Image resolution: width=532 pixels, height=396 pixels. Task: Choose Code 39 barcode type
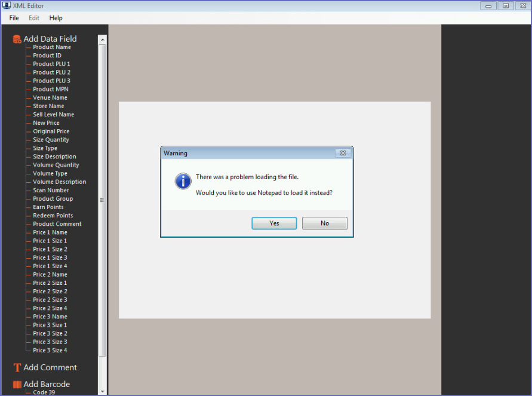pyautogui.click(x=44, y=392)
